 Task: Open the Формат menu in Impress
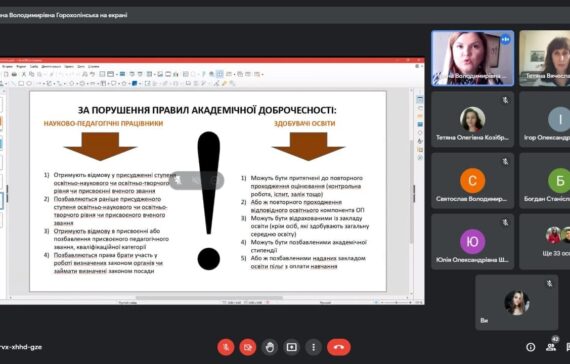21,67
